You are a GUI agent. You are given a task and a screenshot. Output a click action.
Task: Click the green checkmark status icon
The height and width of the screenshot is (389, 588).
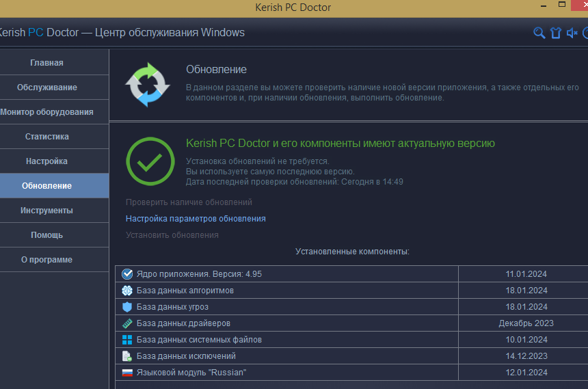tap(150, 161)
